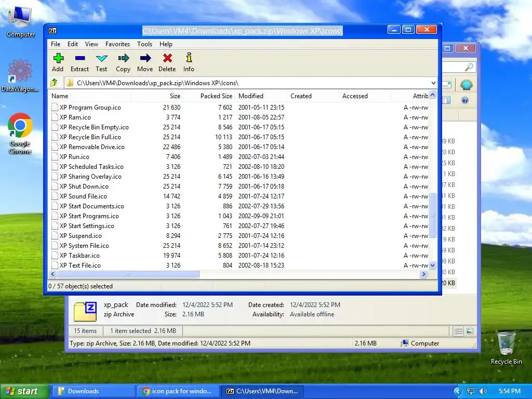Select Recycle Bin desktop icon
The width and height of the screenshot is (532, 399).
pos(506,348)
